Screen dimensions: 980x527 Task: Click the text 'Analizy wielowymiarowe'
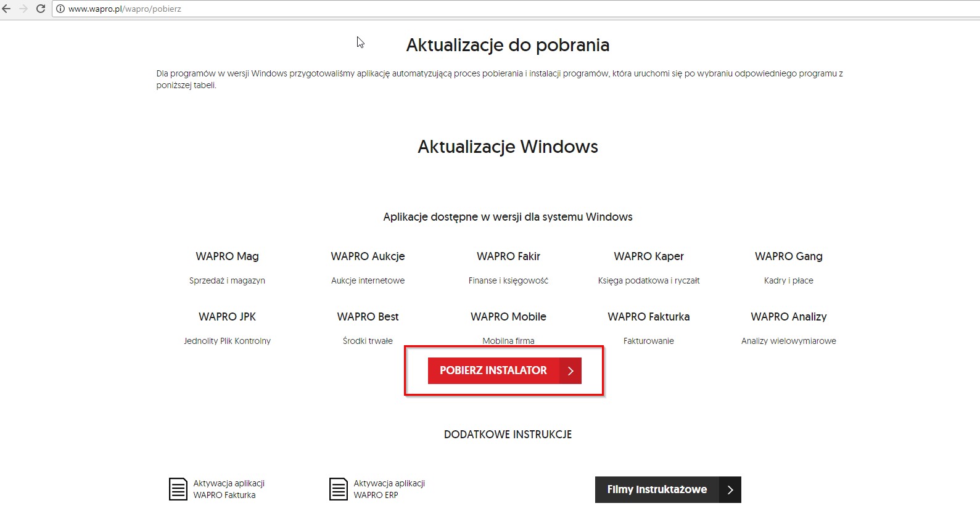coord(789,341)
